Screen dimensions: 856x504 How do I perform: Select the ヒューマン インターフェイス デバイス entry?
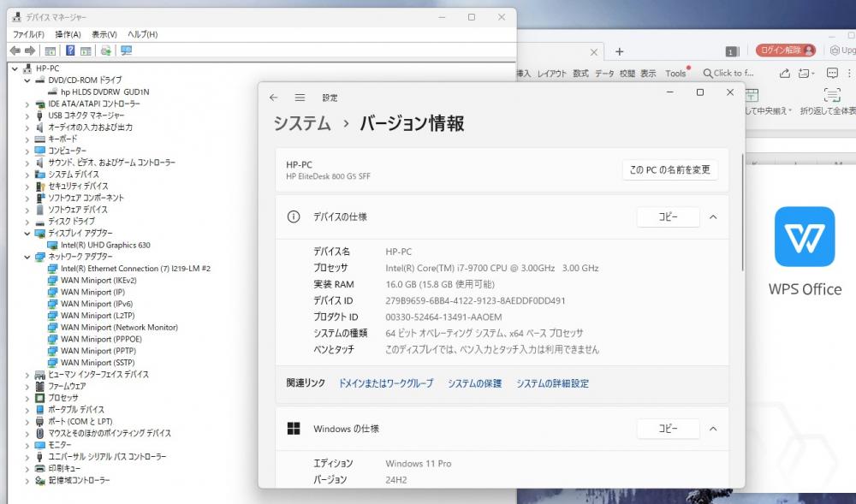(98, 375)
